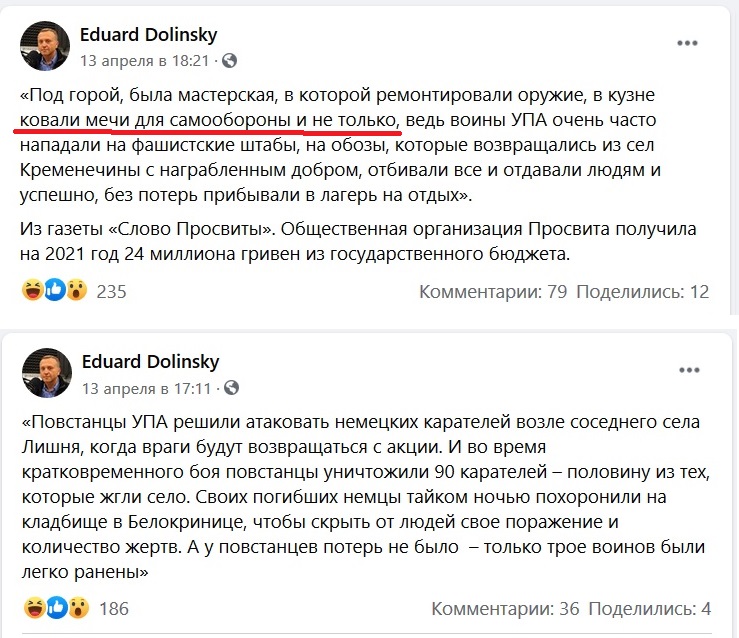Open Eduard Dolinsky's avatar on top post
Image resolution: width=739 pixels, height=638 pixels.
46,46
